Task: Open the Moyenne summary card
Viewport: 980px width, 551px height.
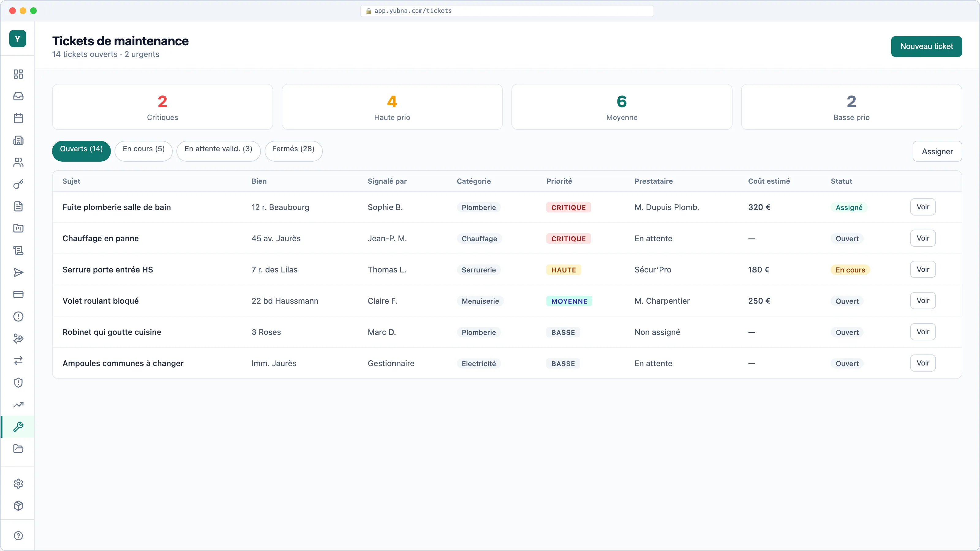Action: coord(622,107)
